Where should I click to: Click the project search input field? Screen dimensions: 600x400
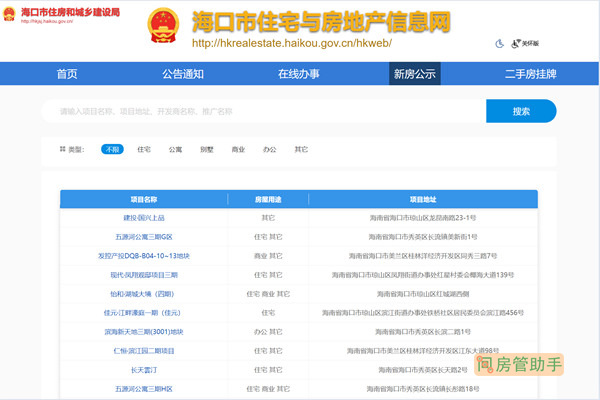coord(264,111)
